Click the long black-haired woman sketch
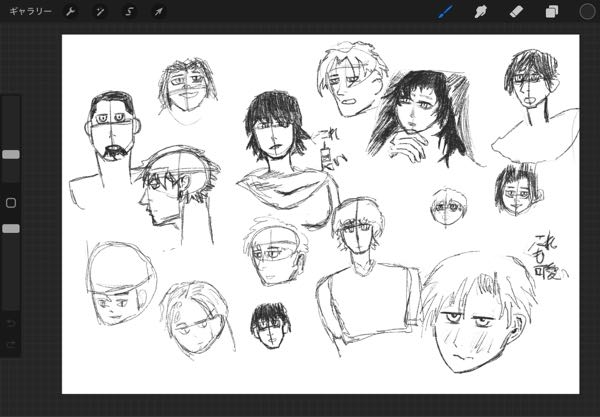 415,115
